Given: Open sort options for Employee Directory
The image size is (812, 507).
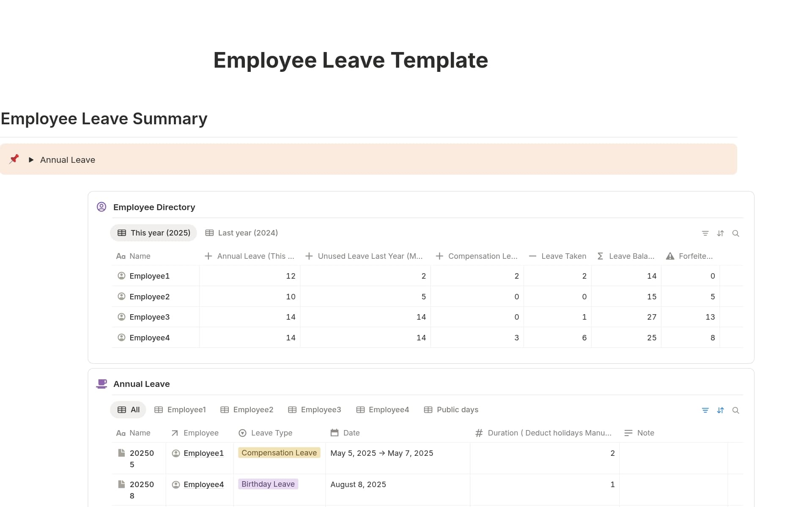Looking at the screenshot, I should coord(721,233).
